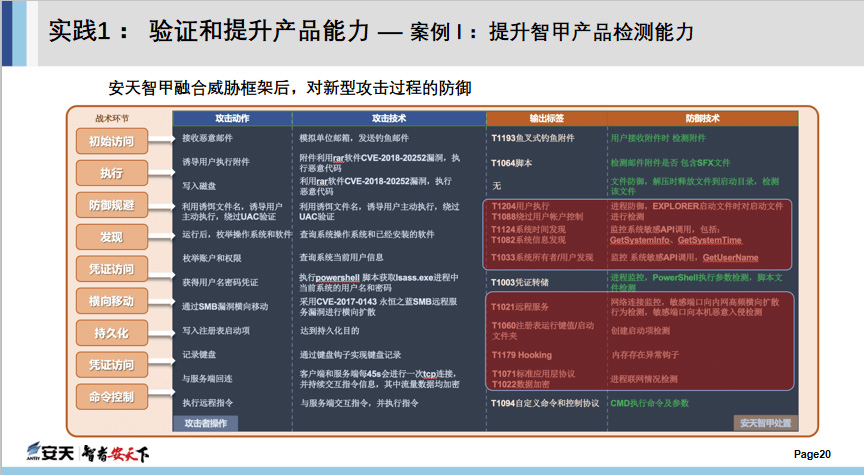Click 凭证访问 box beside 记录键盘 row
The image size is (864, 475).
pyautogui.click(x=112, y=365)
